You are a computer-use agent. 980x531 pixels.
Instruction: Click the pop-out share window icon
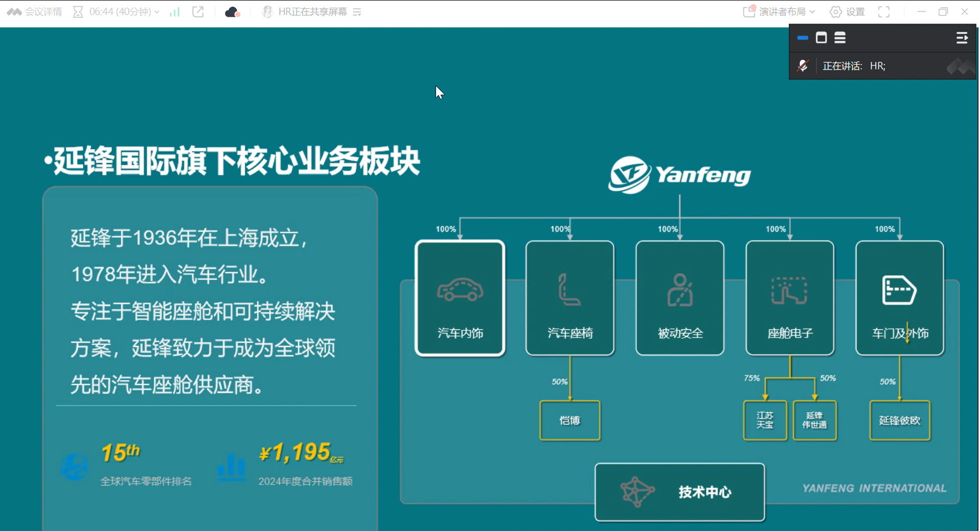pos(198,12)
